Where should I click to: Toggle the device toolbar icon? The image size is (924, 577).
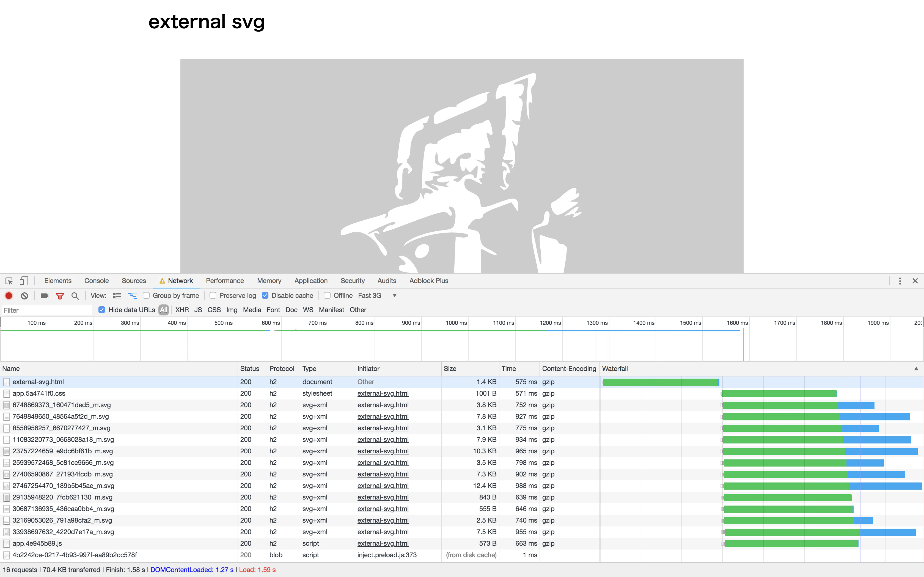click(24, 281)
